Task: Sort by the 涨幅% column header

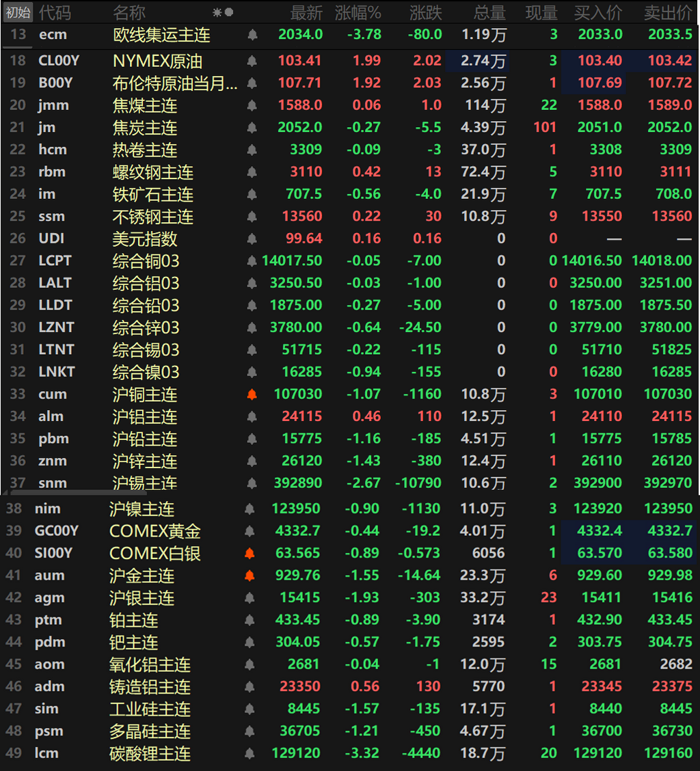Action: tap(358, 13)
